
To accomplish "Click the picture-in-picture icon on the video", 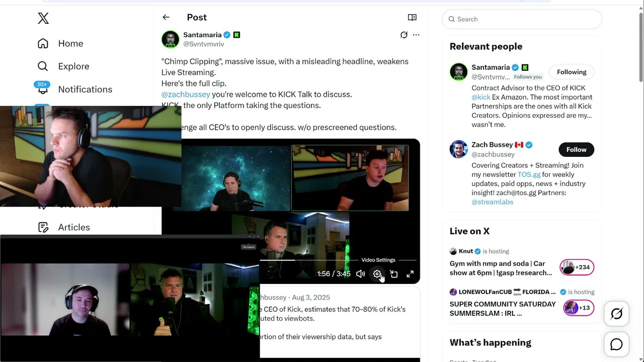I will (394, 274).
